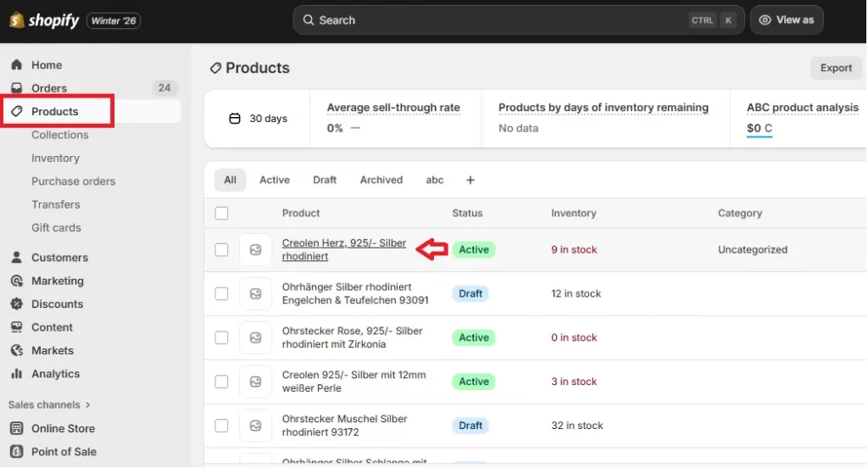Open Creolen 925/- Silber mit 12mm product
This screenshot has width=868, height=468.
pos(353,382)
